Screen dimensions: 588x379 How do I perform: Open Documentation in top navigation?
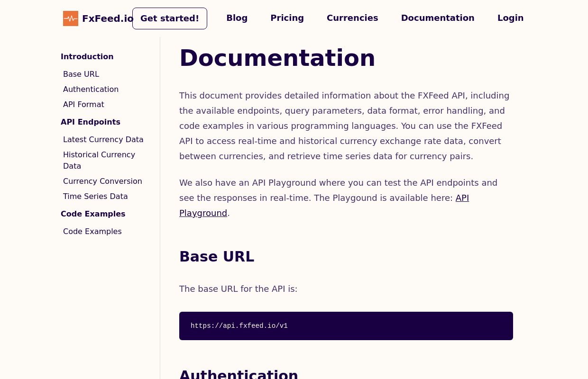[438, 18]
